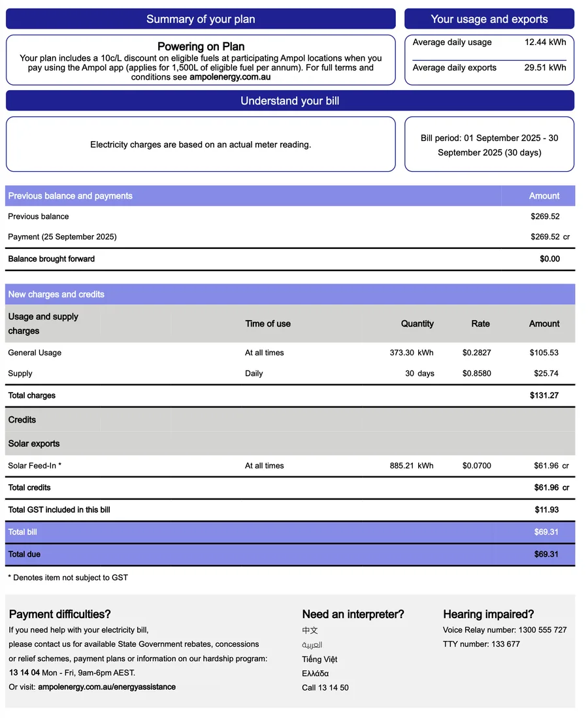
Task: Select the 'Tiếng Việt' language entry
Action: click(x=319, y=659)
